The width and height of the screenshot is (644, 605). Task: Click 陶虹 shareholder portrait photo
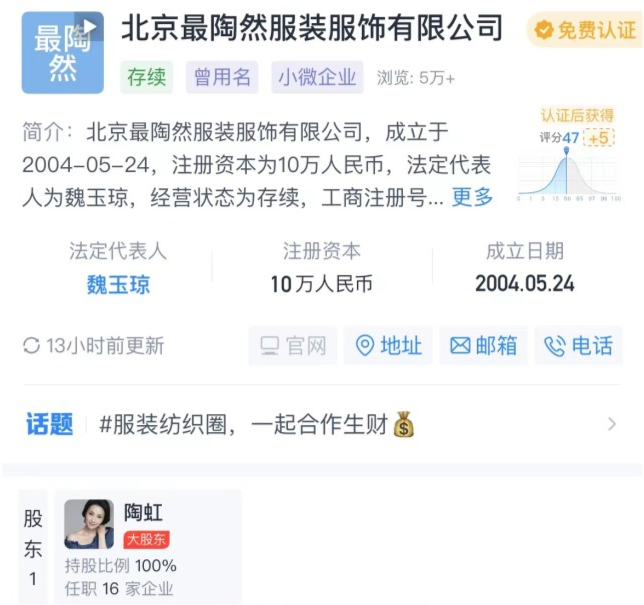[x=89, y=524]
